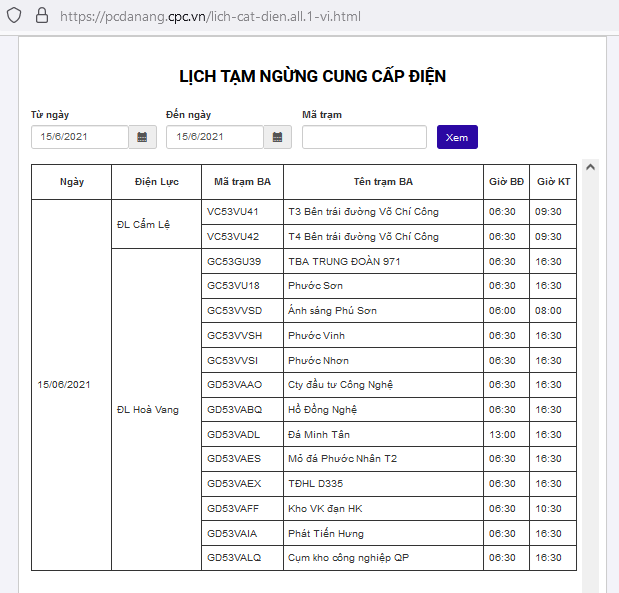This screenshot has height=593, width=619.
Task: Select station code GC53VU18
Action: click(233, 286)
